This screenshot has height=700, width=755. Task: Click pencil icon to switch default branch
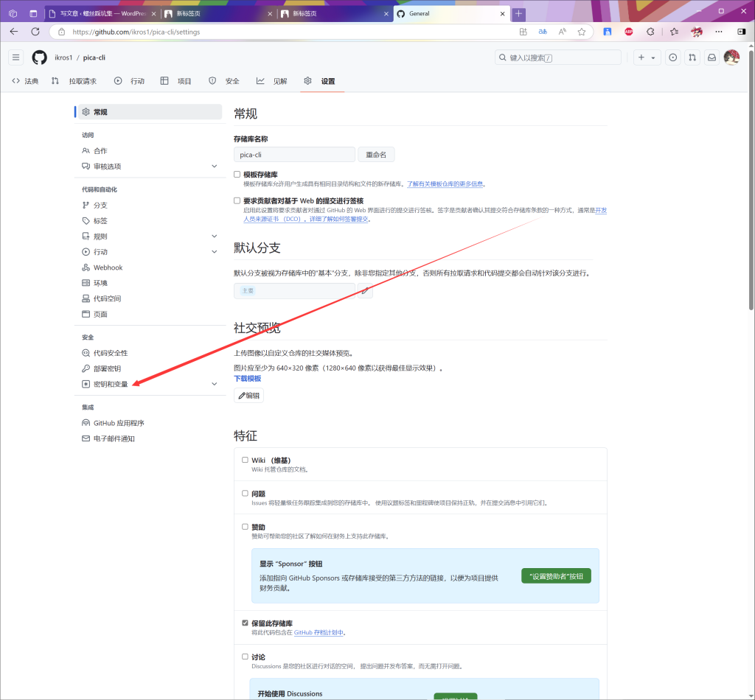365,290
